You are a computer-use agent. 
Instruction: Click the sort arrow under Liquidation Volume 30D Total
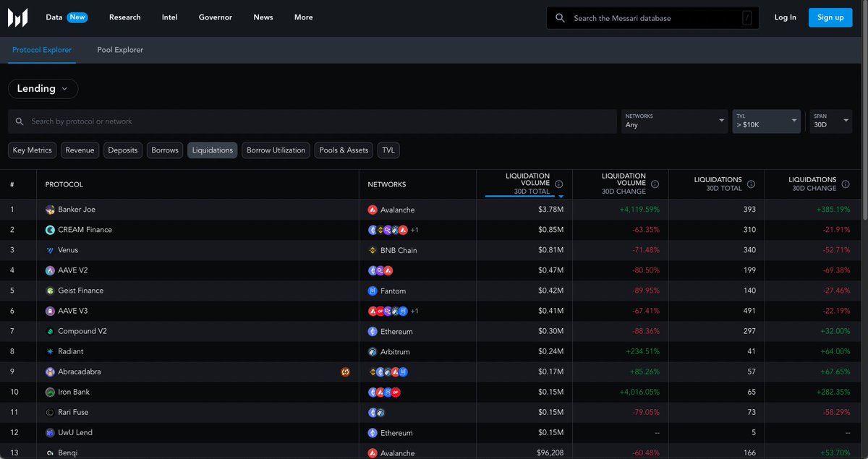point(561,196)
